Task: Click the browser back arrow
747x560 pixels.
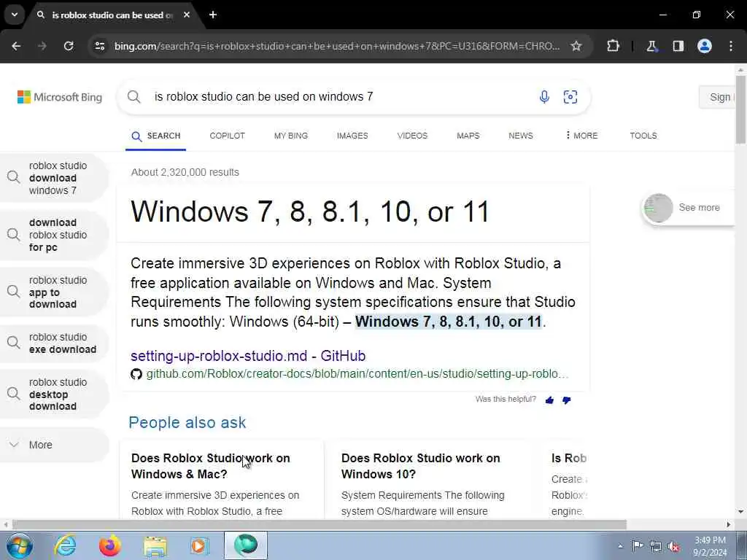Action: click(x=16, y=46)
